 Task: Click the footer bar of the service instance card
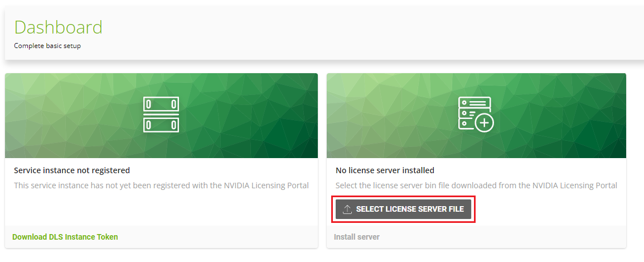pos(223,237)
